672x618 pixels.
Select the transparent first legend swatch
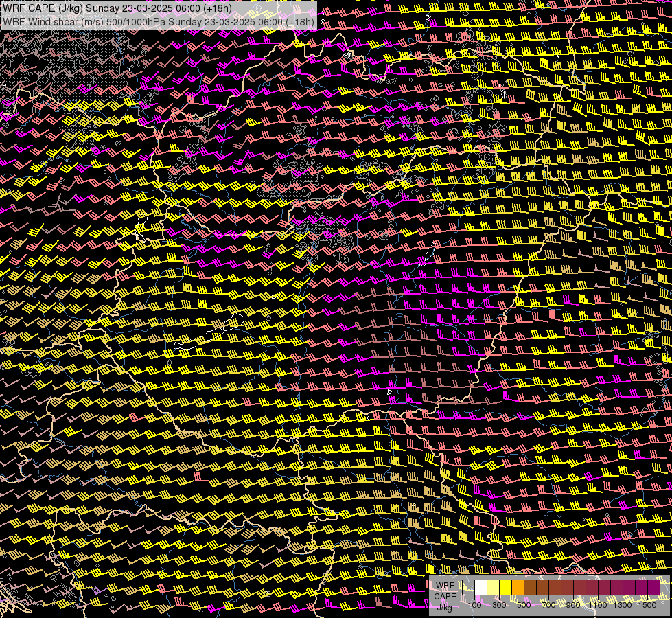pyautogui.click(x=468, y=588)
